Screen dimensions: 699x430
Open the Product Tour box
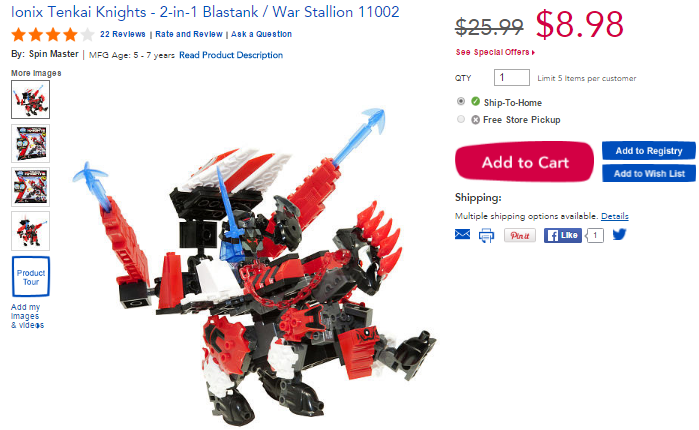(31, 277)
